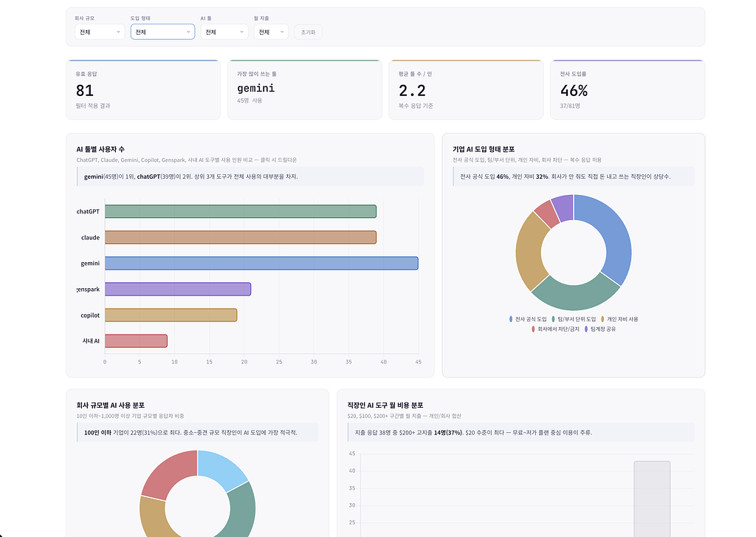This screenshot has height=537, width=756.
Task: Click the gemini bar in the chart
Action: tap(261, 263)
